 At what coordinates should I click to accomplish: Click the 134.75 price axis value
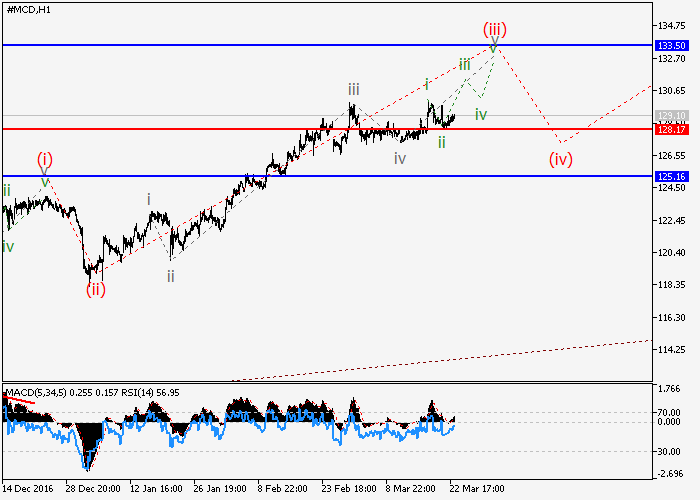pos(671,26)
